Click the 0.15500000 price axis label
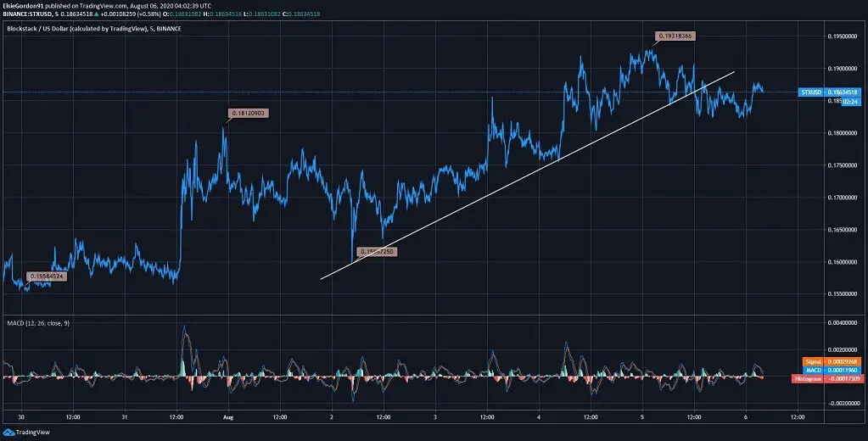The image size is (868, 441). coord(842,293)
